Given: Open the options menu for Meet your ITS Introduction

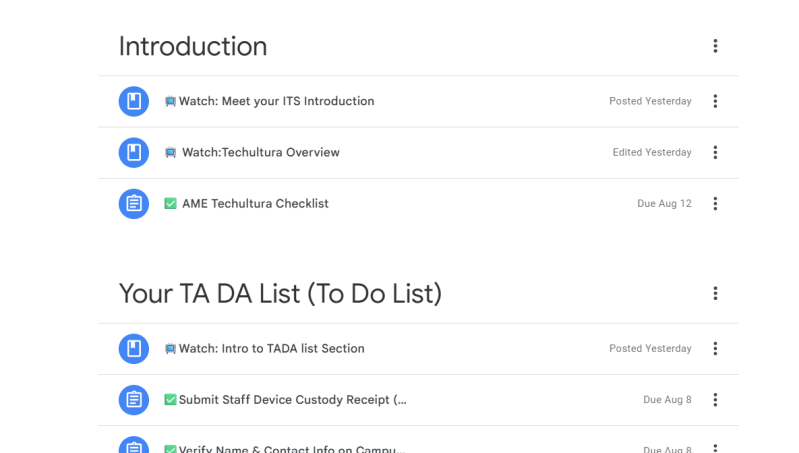Looking at the screenshot, I should [x=715, y=101].
